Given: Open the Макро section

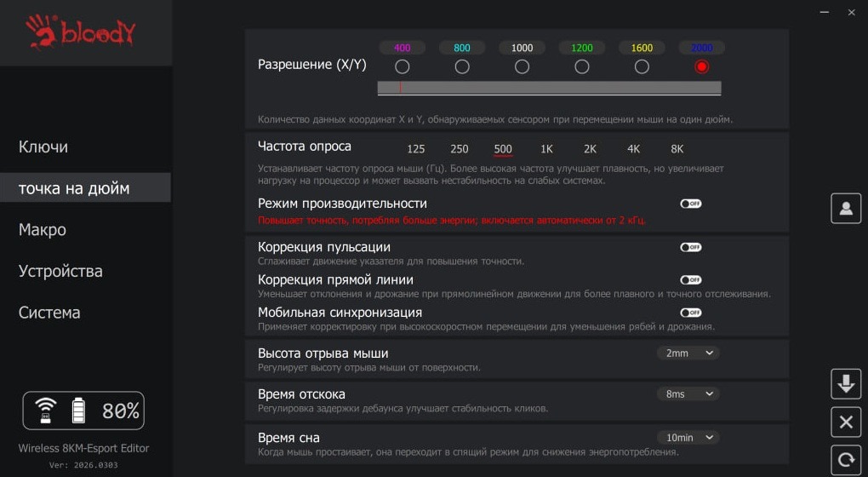Looking at the screenshot, I should coord(42,229).
